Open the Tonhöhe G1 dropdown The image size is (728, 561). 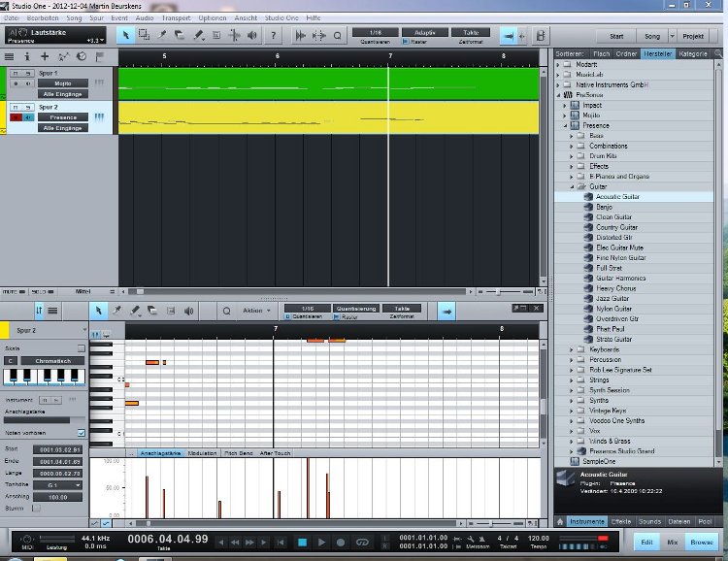pos(57,485)
